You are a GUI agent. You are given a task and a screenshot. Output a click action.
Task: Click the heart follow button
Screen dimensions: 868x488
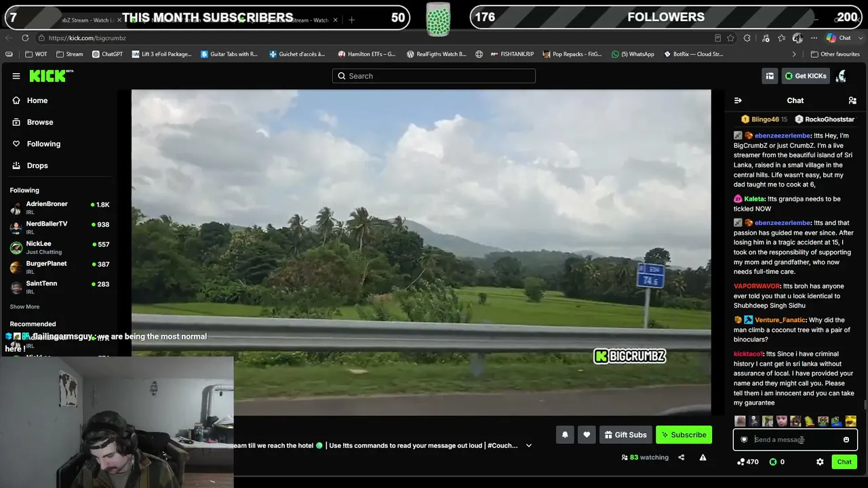(587, 434)
